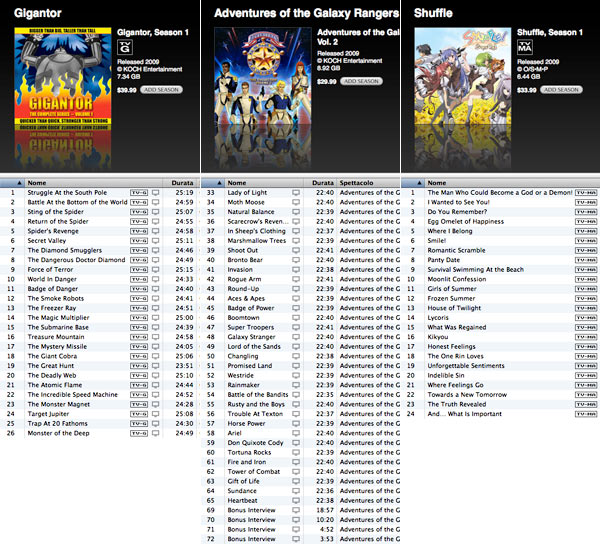Screen dimensions: 600x544
Task: Click the monitor icon on the Bronto Bear row
Action: click(x=295, y=259)
